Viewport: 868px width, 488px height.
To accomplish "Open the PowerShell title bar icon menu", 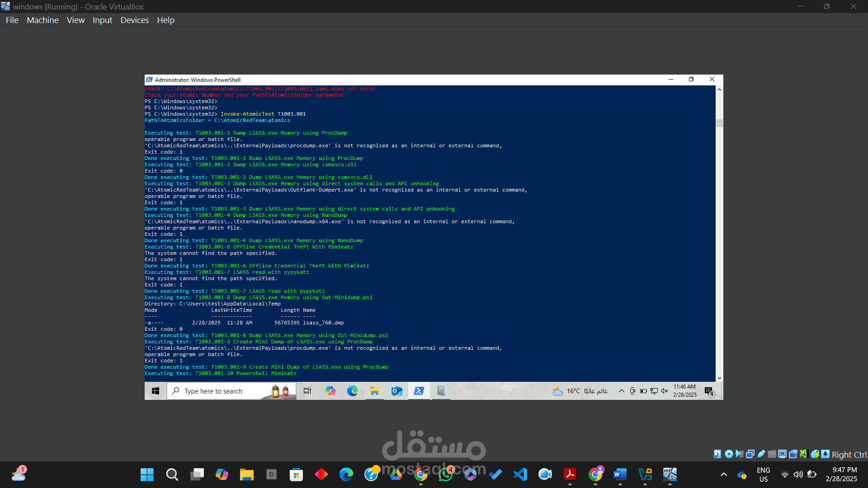I will pos(149,80).
